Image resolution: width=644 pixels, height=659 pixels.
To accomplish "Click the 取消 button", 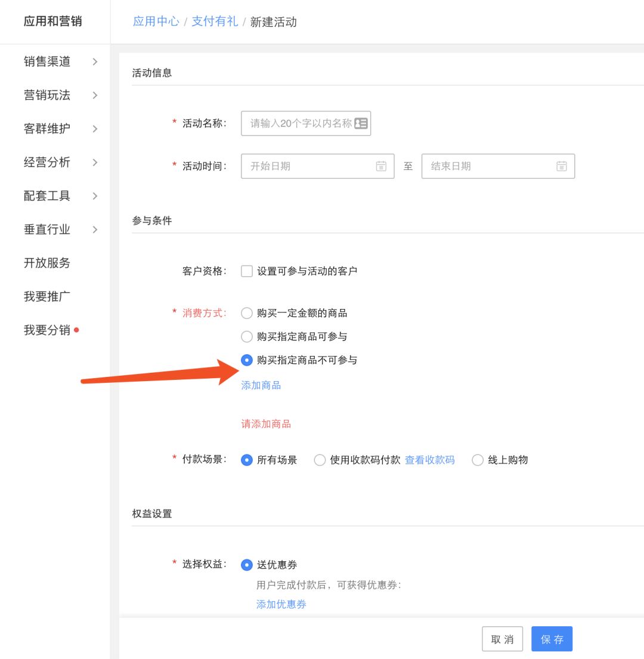I will tap(502, 639).
